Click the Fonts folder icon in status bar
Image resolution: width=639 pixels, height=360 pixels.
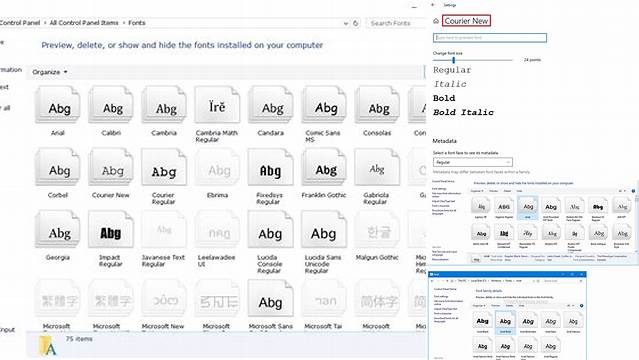click(x=48, y=346)
